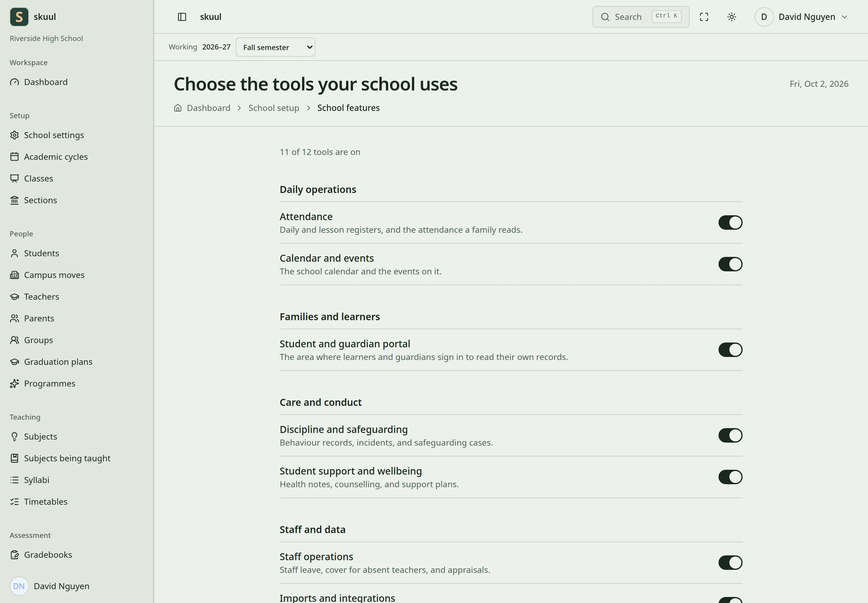Expand the David Nguyen account menu chevron
Viewport: 868px width, 603px height.
844,17
